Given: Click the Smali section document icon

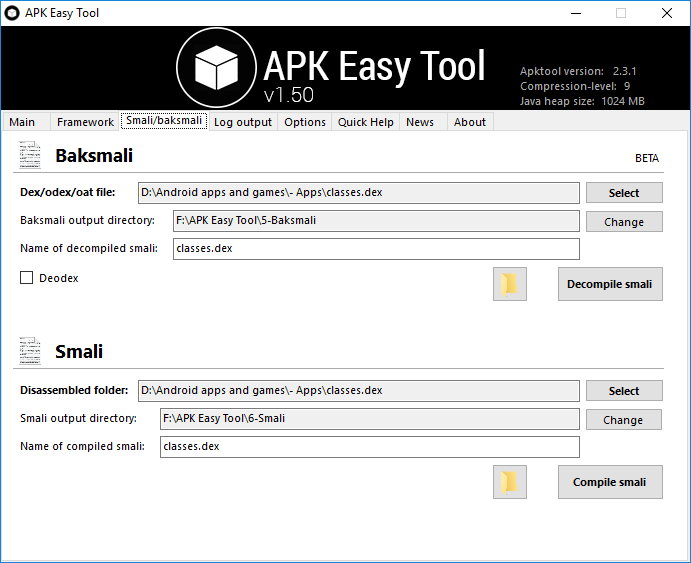Looking at the screenshot, I should [30, 351].
